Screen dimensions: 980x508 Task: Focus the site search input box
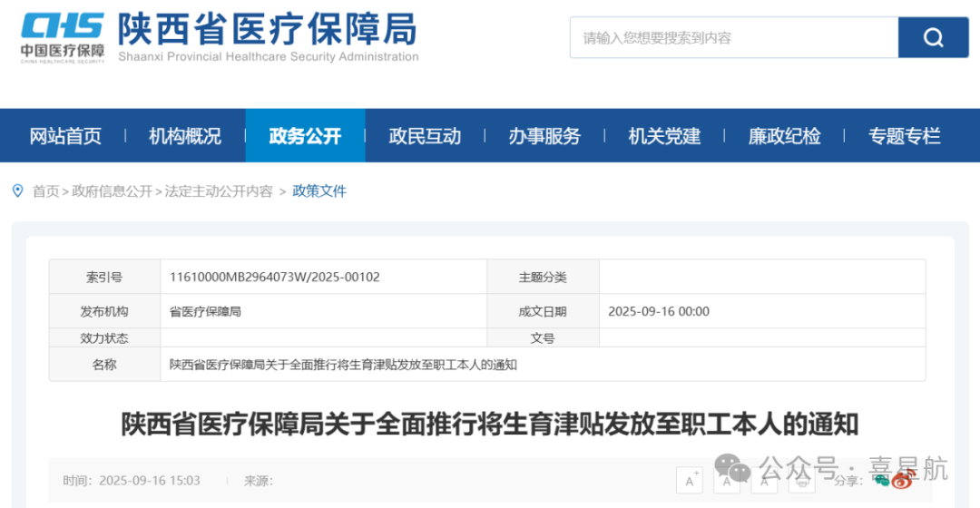(x=734, y=37)
